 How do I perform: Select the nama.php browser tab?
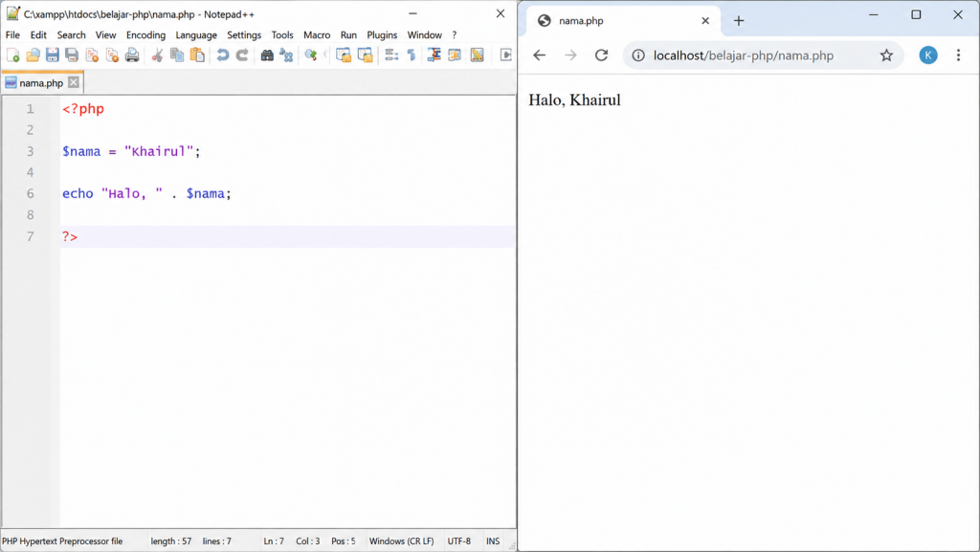(625, 21)
